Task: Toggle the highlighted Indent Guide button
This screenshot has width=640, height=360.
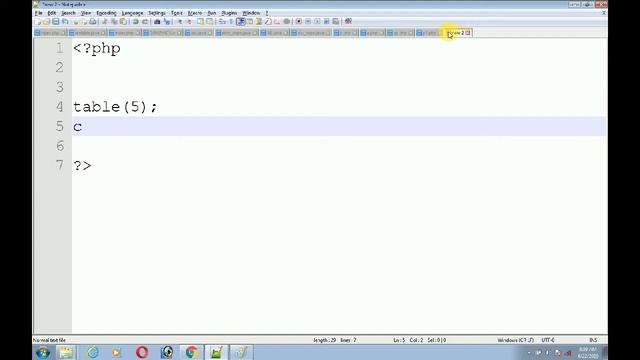Action: coord(241,21)
